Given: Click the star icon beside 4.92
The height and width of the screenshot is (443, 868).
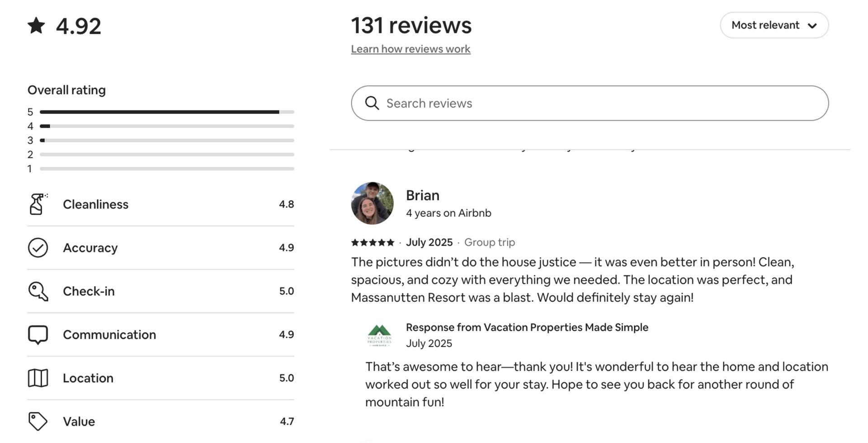Looking at the screenshot, I should tap(36, 25).
